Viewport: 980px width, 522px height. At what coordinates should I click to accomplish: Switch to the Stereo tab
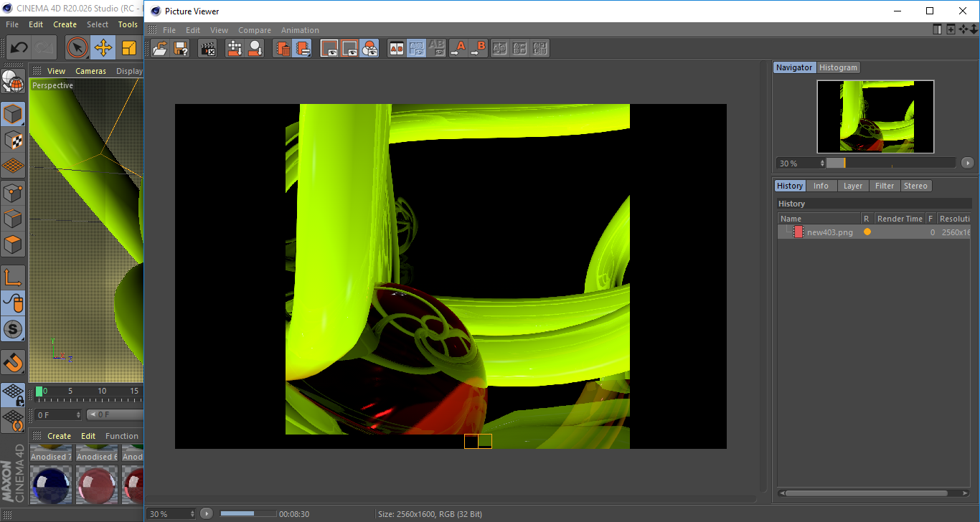(x=915, y=186)
